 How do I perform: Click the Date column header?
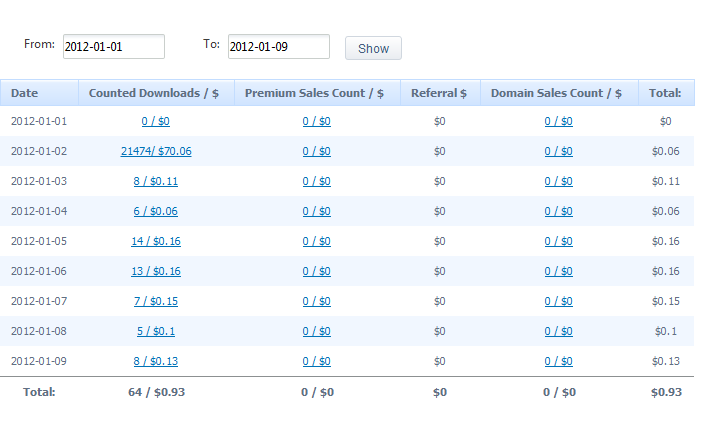(x=39, y=93)
